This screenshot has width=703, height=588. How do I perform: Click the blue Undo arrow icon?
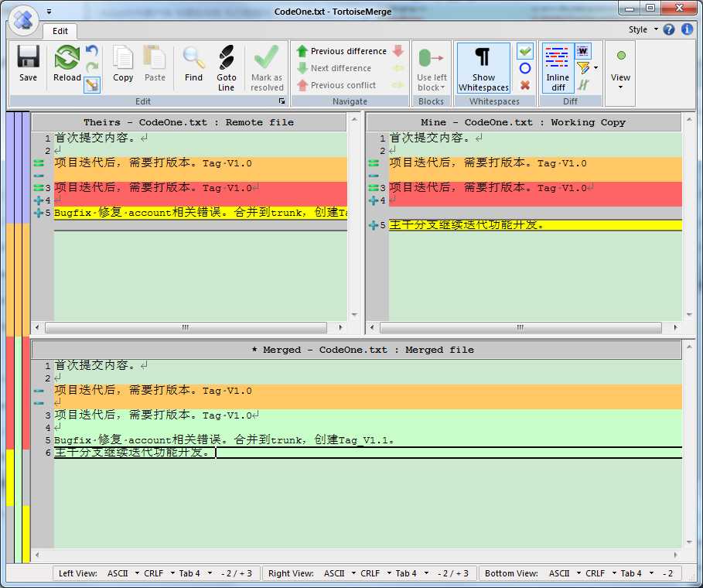(x=92, y=50)
